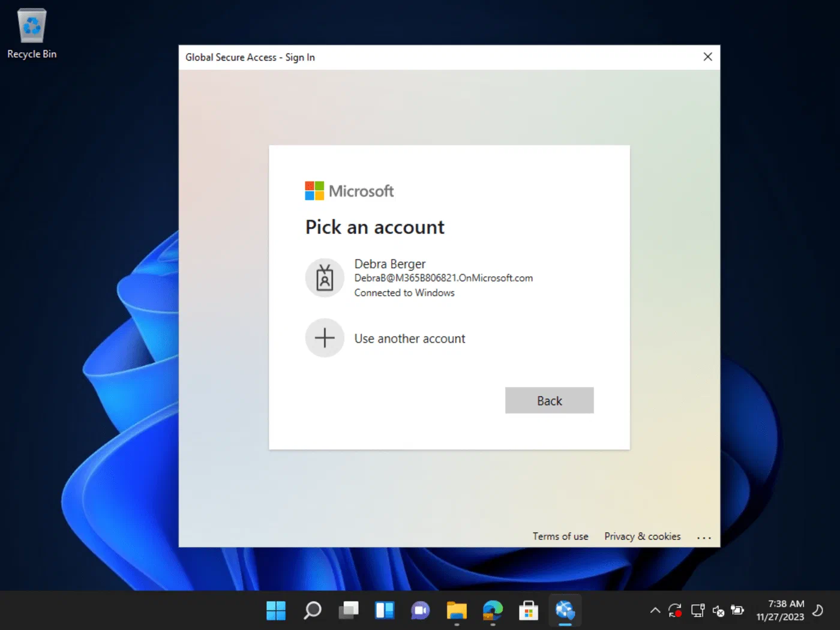Open Microsoft Store from the taskbar
Viewport: 840px width, 630px height.
click(529, 611)
